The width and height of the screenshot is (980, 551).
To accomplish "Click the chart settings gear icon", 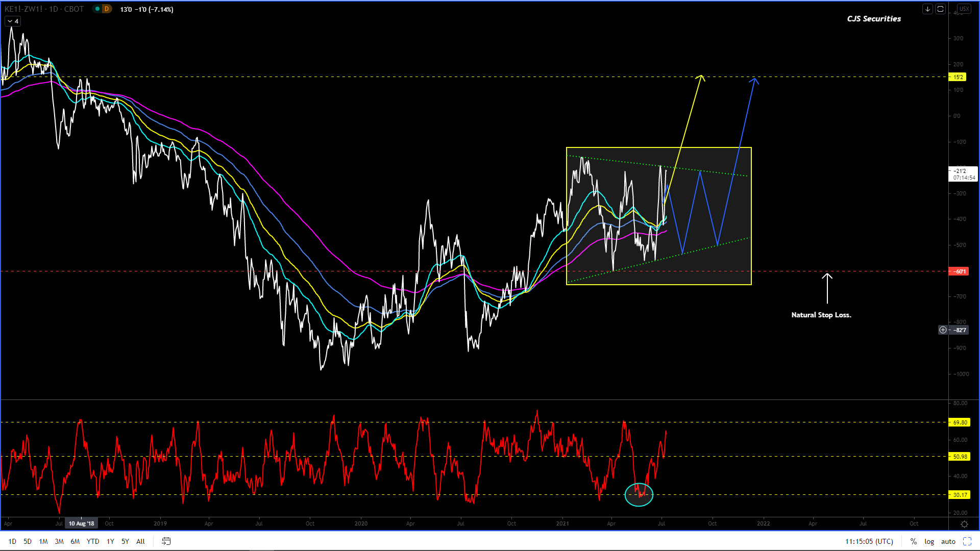I will [964, 524].
